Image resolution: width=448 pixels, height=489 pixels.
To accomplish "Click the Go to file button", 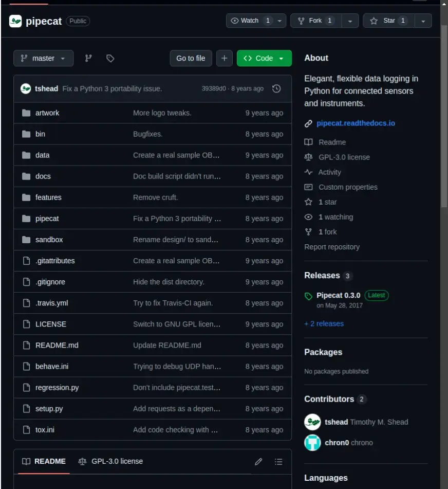I will (191, 58).
